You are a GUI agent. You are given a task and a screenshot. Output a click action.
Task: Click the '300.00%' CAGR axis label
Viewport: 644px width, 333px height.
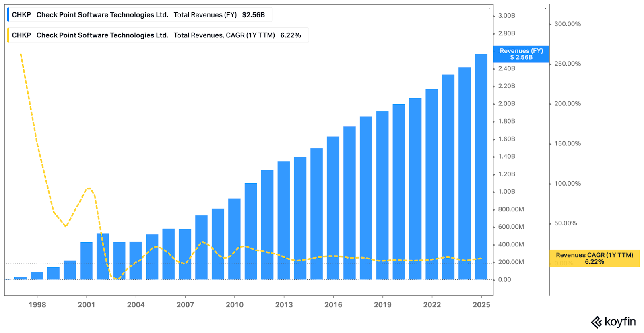(x=568, y=24)
